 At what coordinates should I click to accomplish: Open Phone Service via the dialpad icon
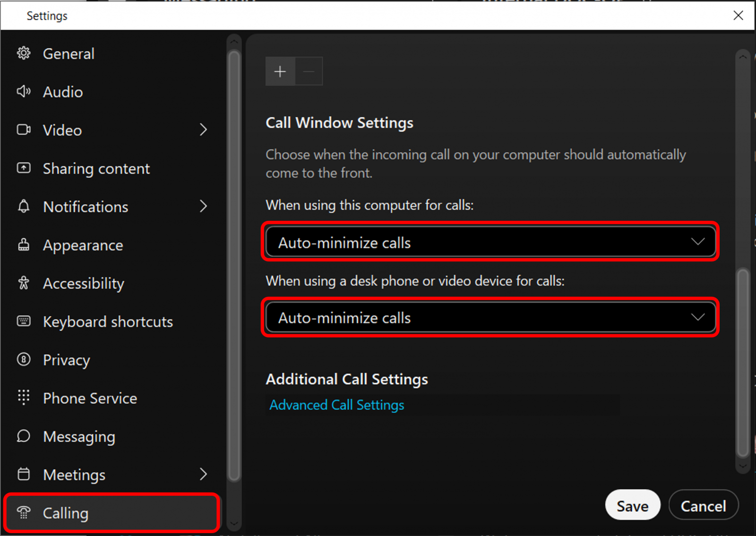(23, 398)
